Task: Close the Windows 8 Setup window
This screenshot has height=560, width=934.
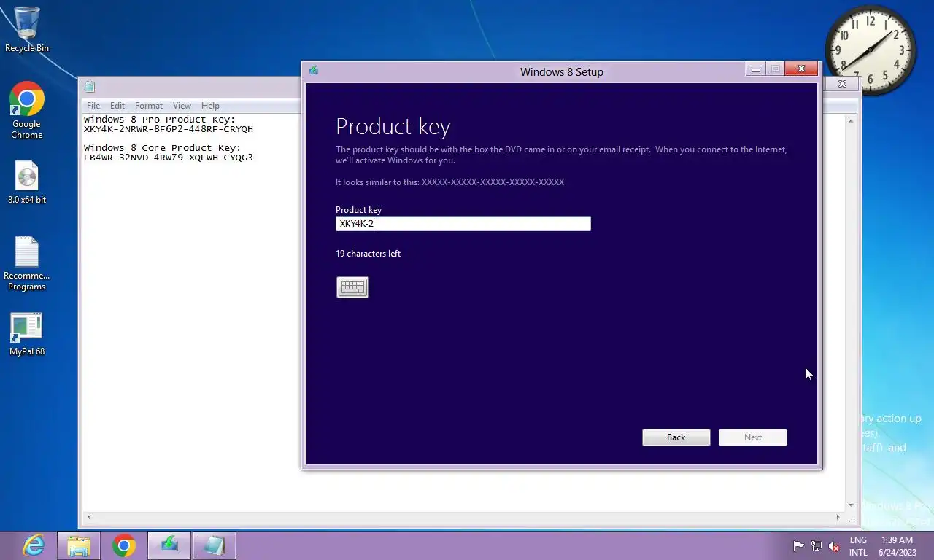Action: click(801, 69)
